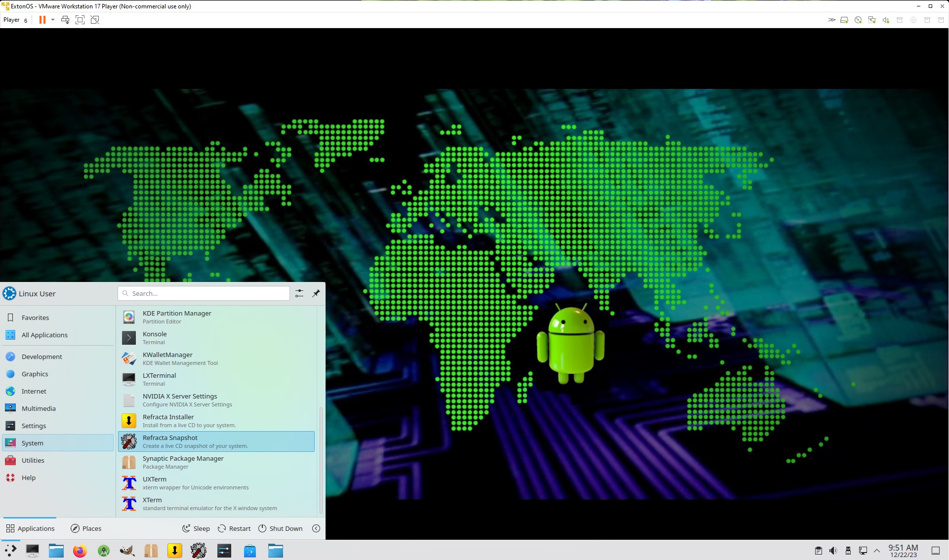The width and height of the screenshot is (949, 560).
Task: Open removable devices notifier in system tray
Action: tap(848, 551)
